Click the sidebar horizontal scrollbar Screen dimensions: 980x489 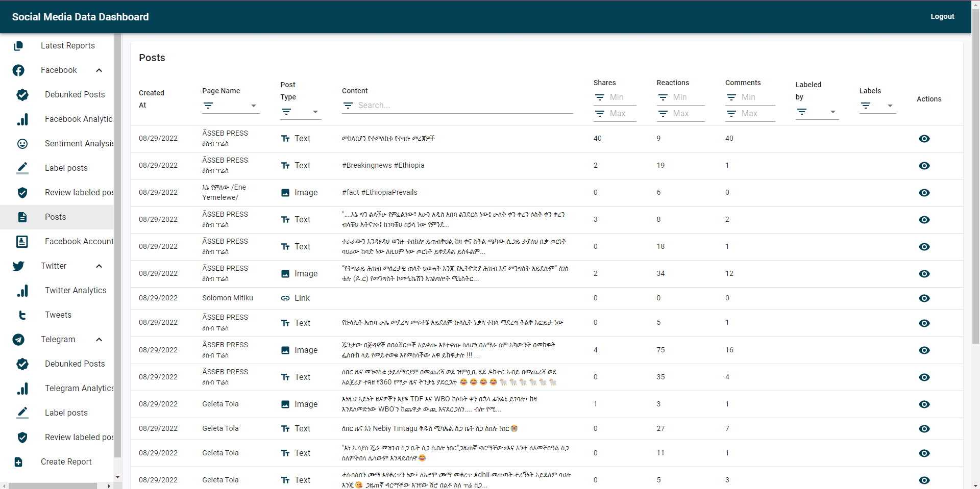53,485
